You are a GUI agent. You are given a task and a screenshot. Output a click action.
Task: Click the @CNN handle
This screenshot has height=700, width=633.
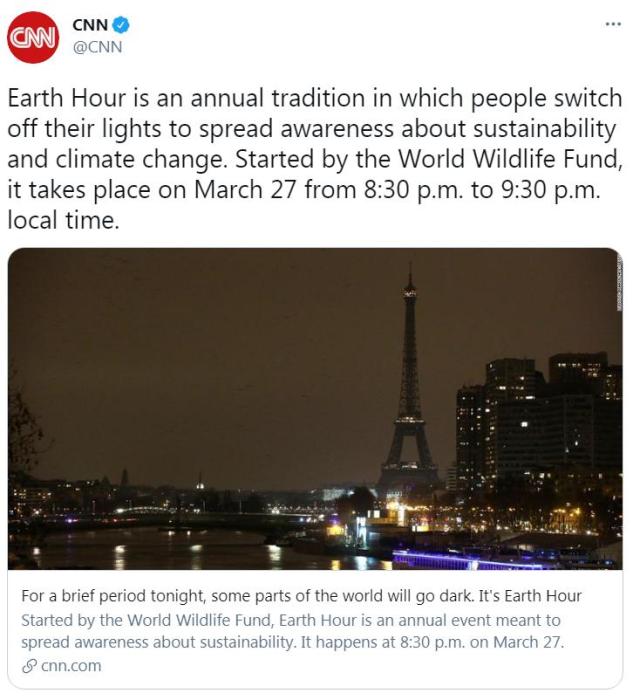[x=97, y=46]
